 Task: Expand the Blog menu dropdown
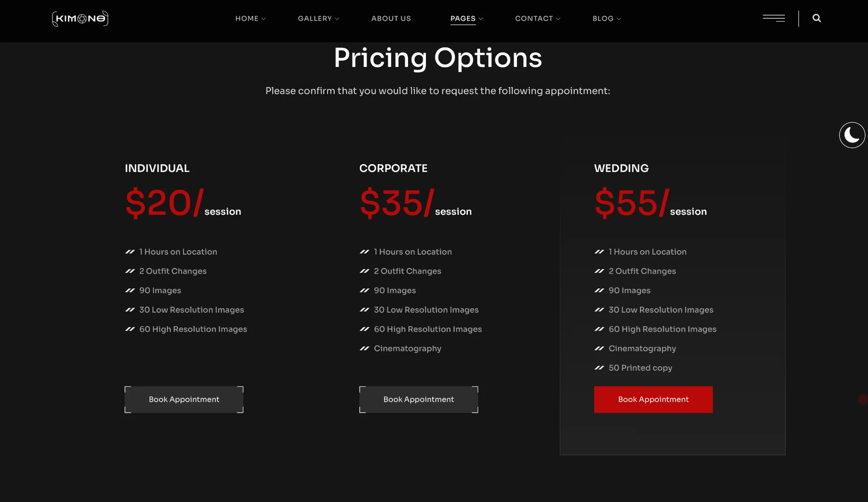pos(607,19)
